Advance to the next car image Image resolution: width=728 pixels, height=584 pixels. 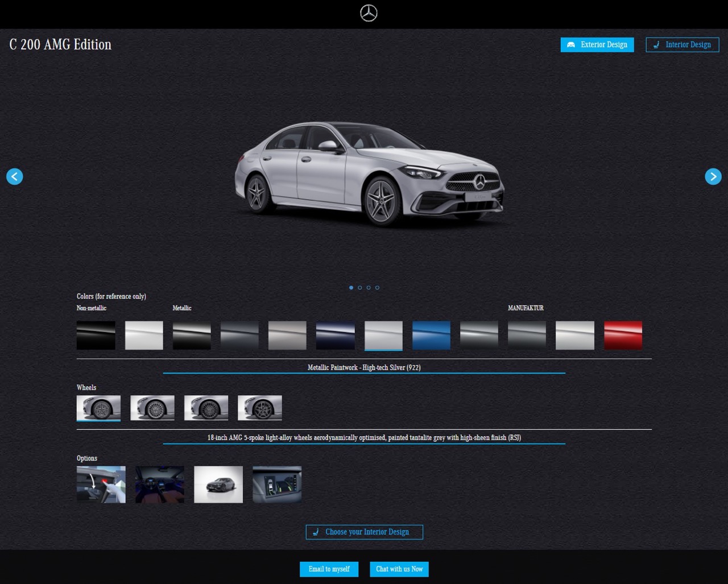(x=713, y=176)
